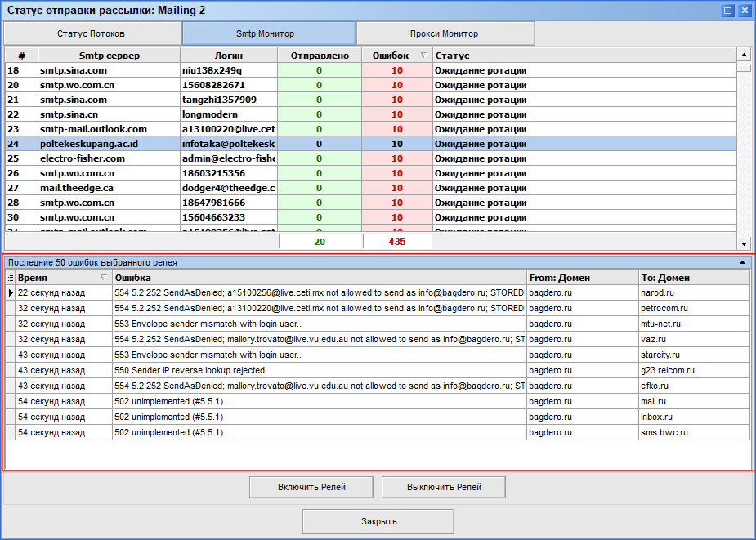Sort by Отправлено column header

coord(320,55)
